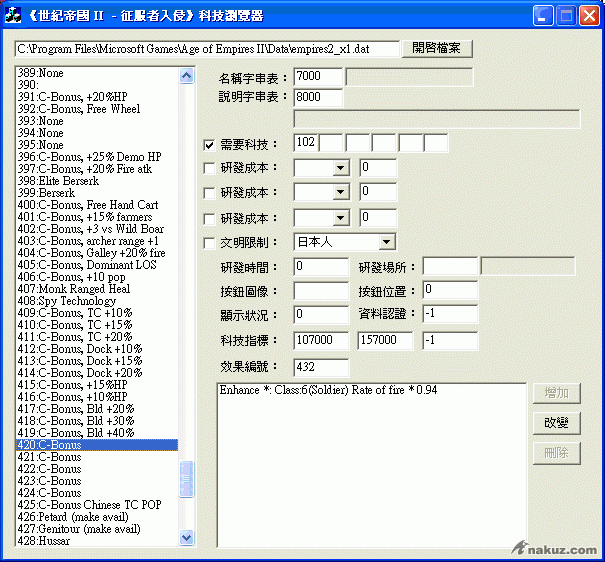This screenshot has height=562, width=605.
Task: Click the 研發時間 research time field
Action: [x=321, y=267]
